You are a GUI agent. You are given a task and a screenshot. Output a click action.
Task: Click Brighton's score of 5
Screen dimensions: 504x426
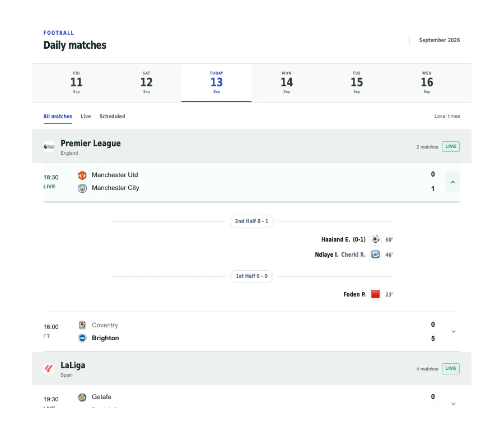pyautogui.click(x=433, y=339)
